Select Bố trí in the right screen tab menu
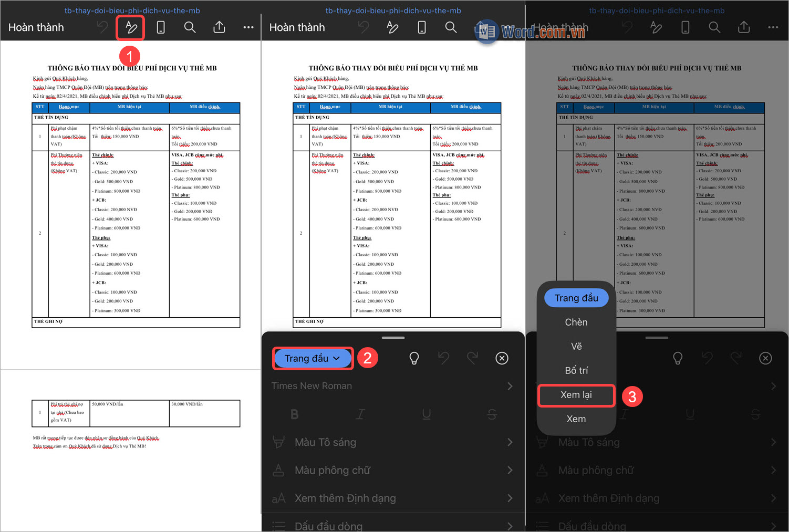Viewport: 789px width, 532px height. [x=576, y=370]
